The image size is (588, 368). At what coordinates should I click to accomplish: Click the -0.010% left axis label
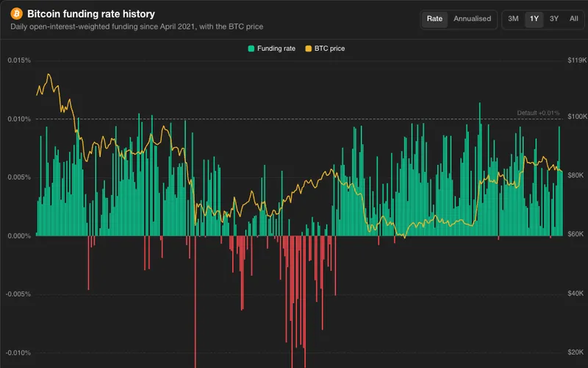click(18, 353)
